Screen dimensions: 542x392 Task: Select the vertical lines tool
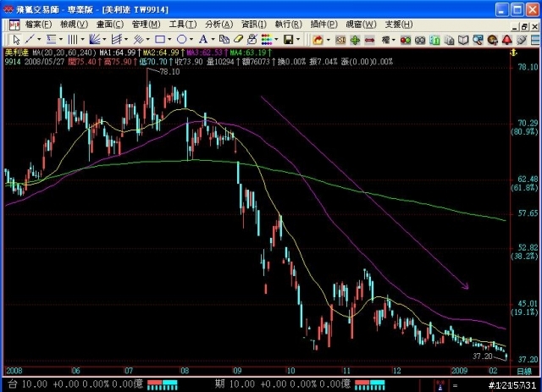click(73, 40)
